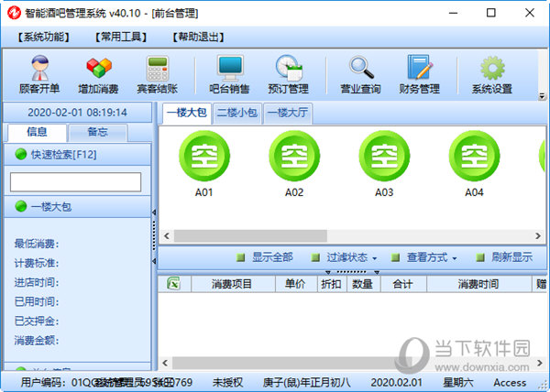550x392 pixels.
Task: Click the date-time display 2020-02-01 08:19:14
Action: [78, 113]
